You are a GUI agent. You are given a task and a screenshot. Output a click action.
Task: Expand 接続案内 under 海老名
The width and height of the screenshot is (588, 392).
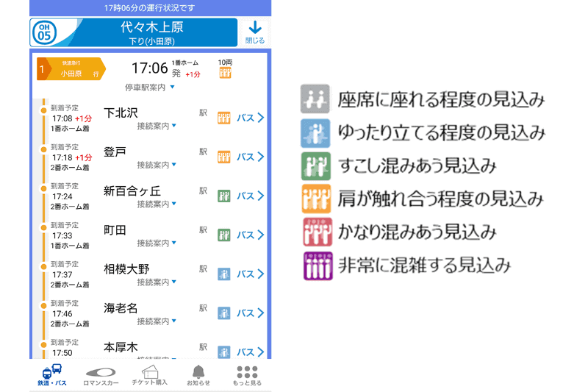(157, 321)
